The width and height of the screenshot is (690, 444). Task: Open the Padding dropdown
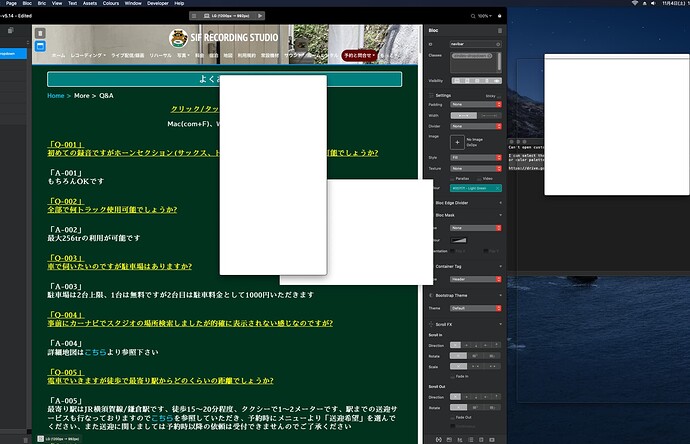(x=476, y=103)
